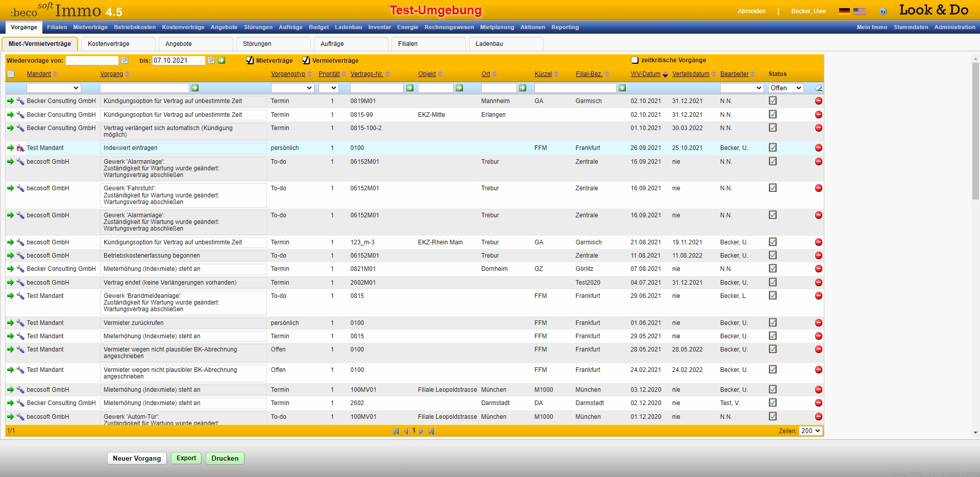This screenshot has width=980, height=477.
Task: Click the 'Betriebskostenerfassung begonnen' Vorgang cell
Action: click(x=183, y=256)
